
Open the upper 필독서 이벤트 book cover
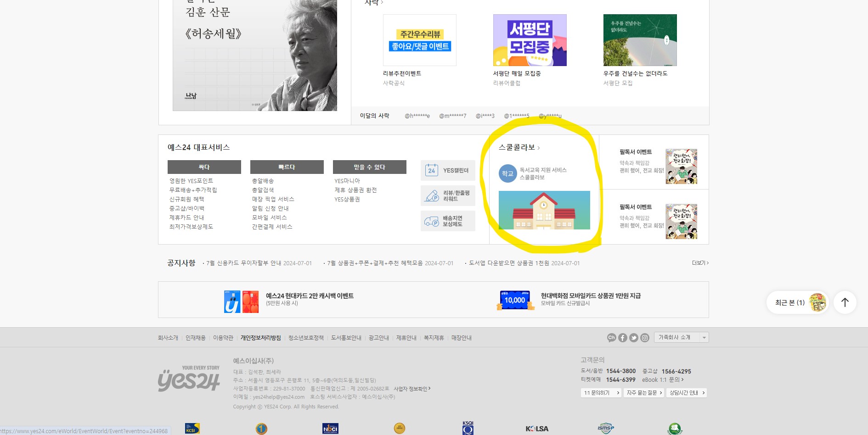682,166
